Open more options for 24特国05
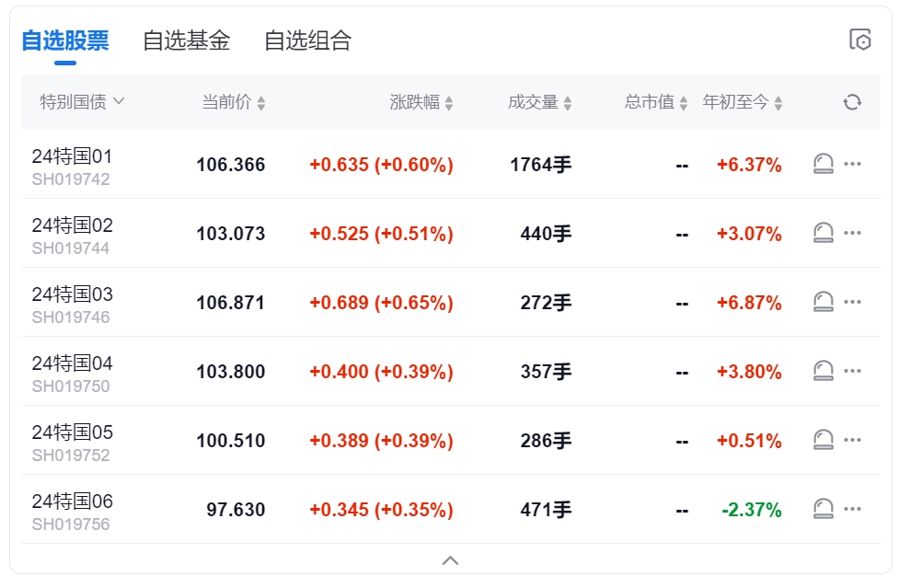922x588 pixels. pos(853,440)
